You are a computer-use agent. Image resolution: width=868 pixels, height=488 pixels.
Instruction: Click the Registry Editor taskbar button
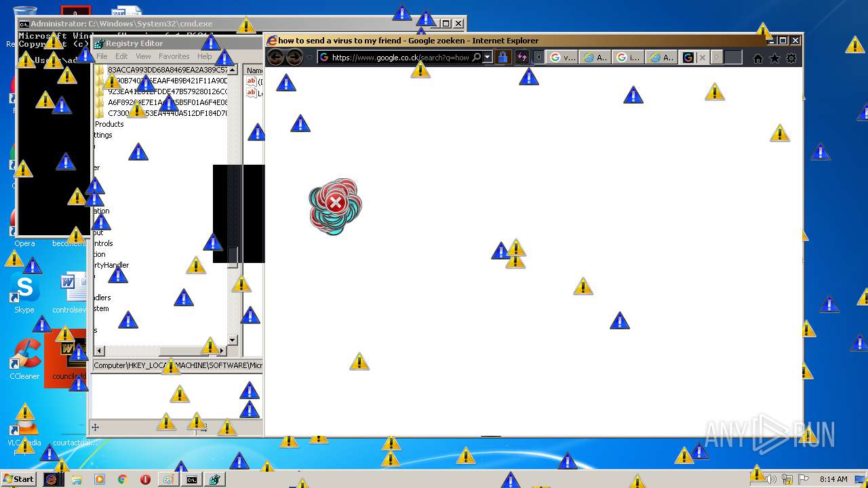coord(215,479)
